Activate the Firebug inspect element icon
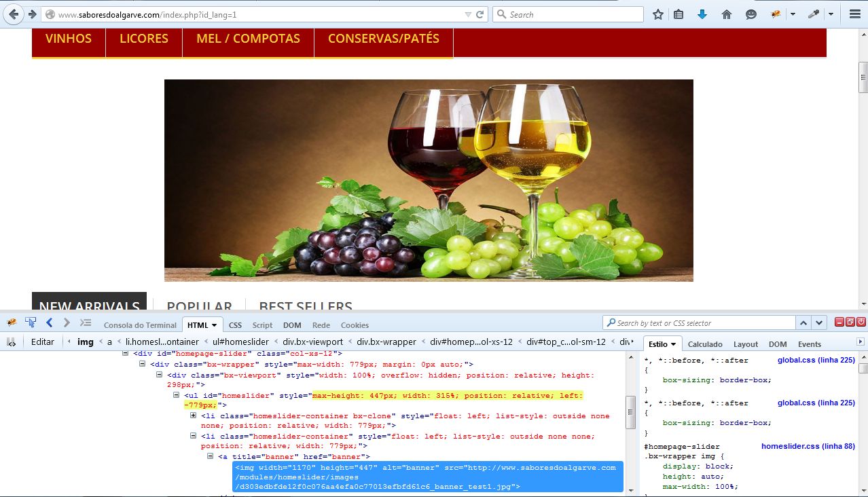 (x=31, y=323)
